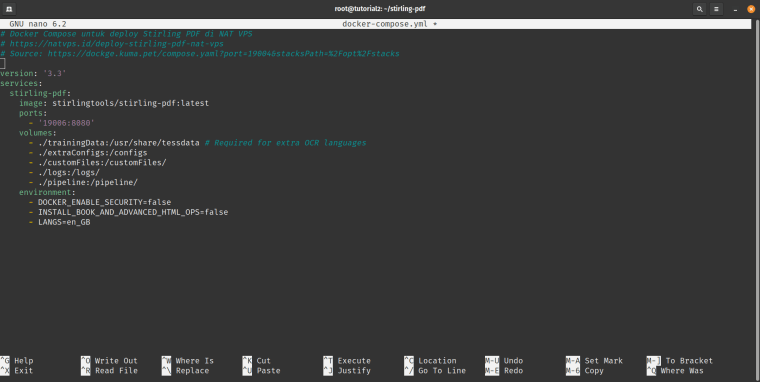Viewport: 760px width, 382px height.
Task: Click the Go To Line shortcut
Action: (x=435, y=371)
